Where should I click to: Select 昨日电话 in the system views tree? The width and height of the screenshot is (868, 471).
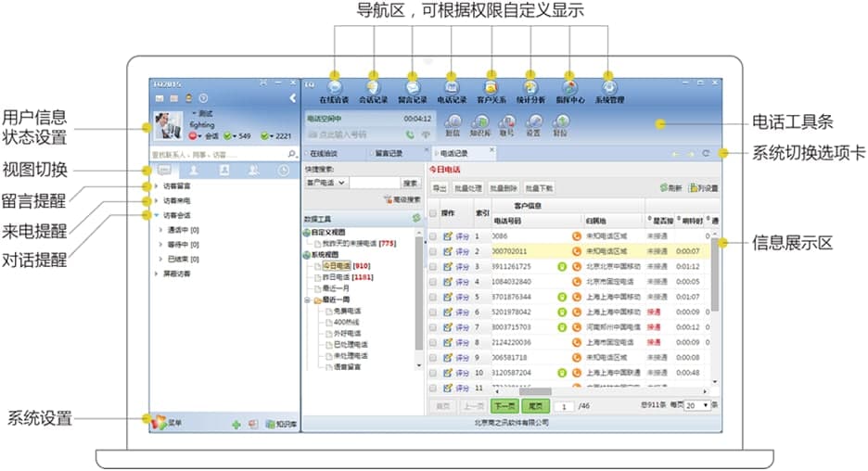[x=342, y=276]
